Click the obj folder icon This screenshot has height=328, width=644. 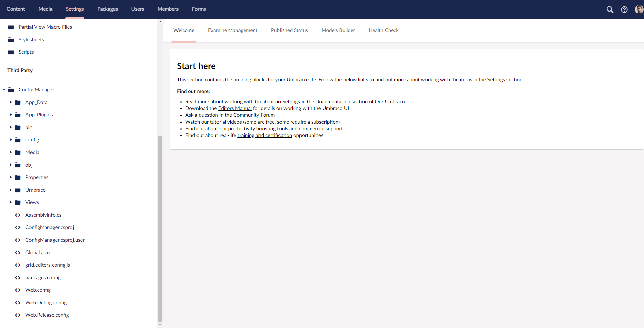18,165
